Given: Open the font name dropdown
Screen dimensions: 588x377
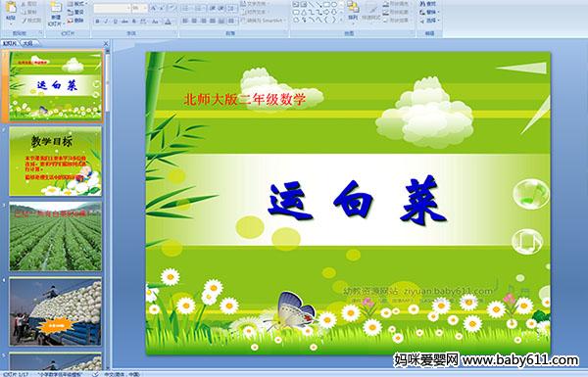Looking at the screenshot, I should click(x=112, y=8).
